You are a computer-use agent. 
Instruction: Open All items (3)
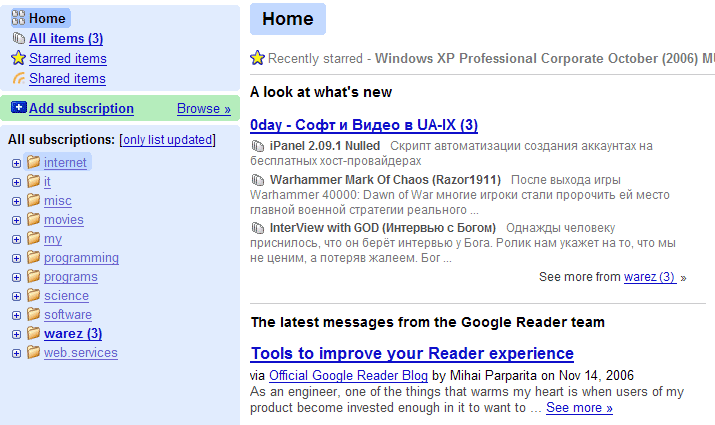tap(66, 38)
